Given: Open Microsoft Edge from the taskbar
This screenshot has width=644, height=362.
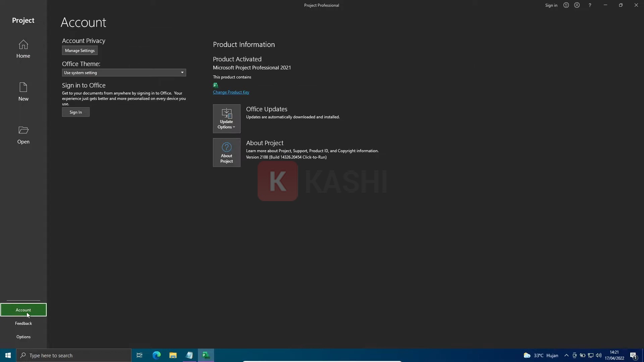Looking at the screenshot, I should click(x=156, y=355).
